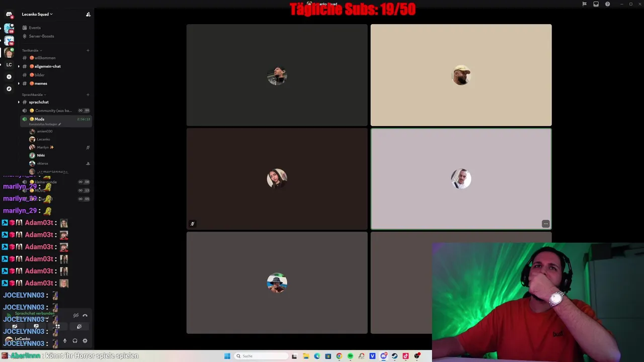644x362 pixels.
Task: Open the more options button on highlighted tile
Action: pyautogui.click(x=545, y=224)
